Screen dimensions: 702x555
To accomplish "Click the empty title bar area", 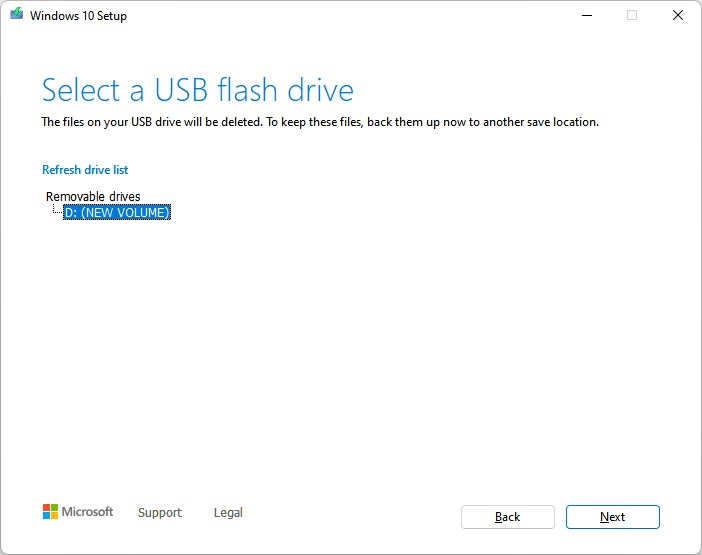I will pyautogui.click(x=350, y=15).
